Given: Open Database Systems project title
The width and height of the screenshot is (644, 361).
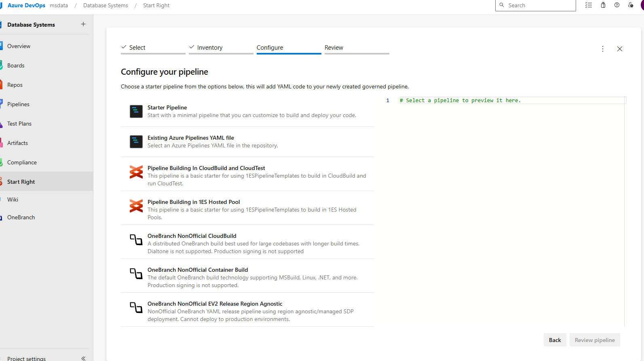Looking at the screenshot, I should point(31,25).
